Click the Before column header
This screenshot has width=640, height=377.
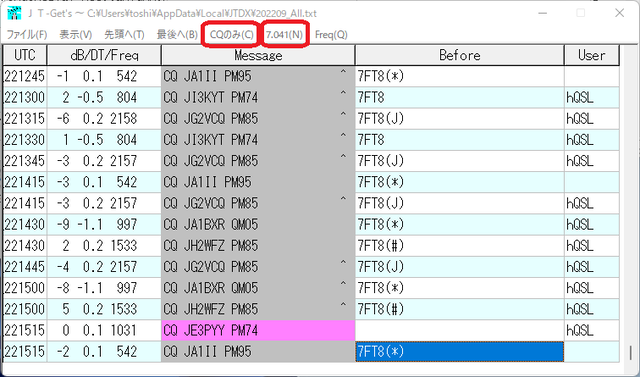click(460, 55)
